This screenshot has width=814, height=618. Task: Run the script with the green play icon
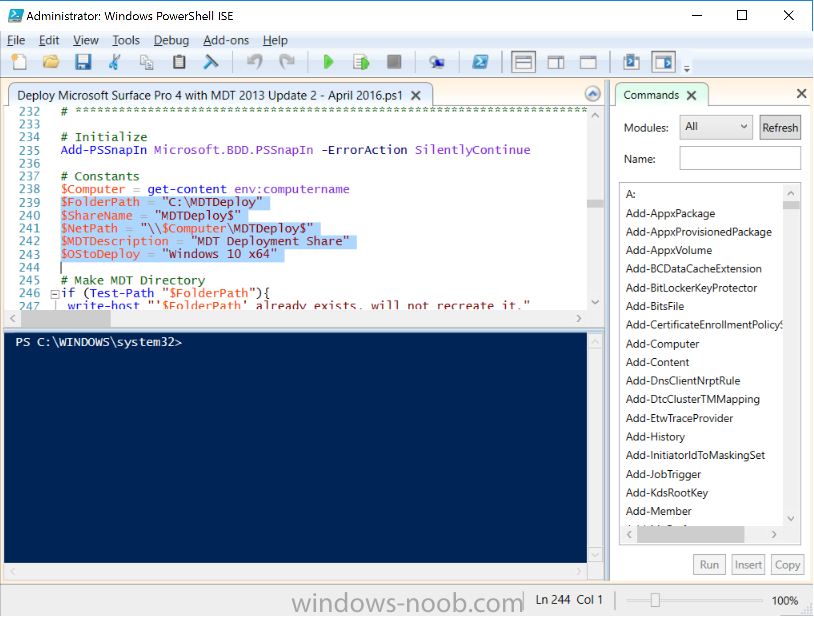(328, 62)
